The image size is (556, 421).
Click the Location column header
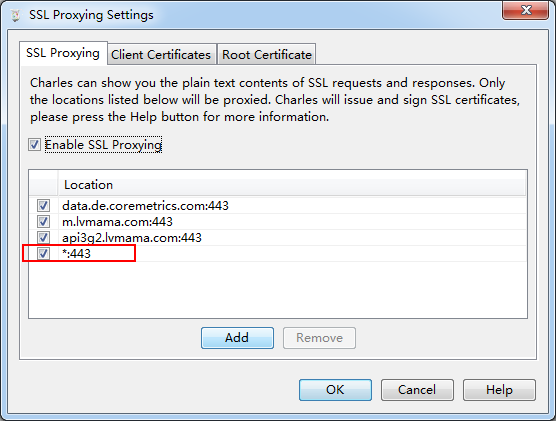[x=291, y=185]
